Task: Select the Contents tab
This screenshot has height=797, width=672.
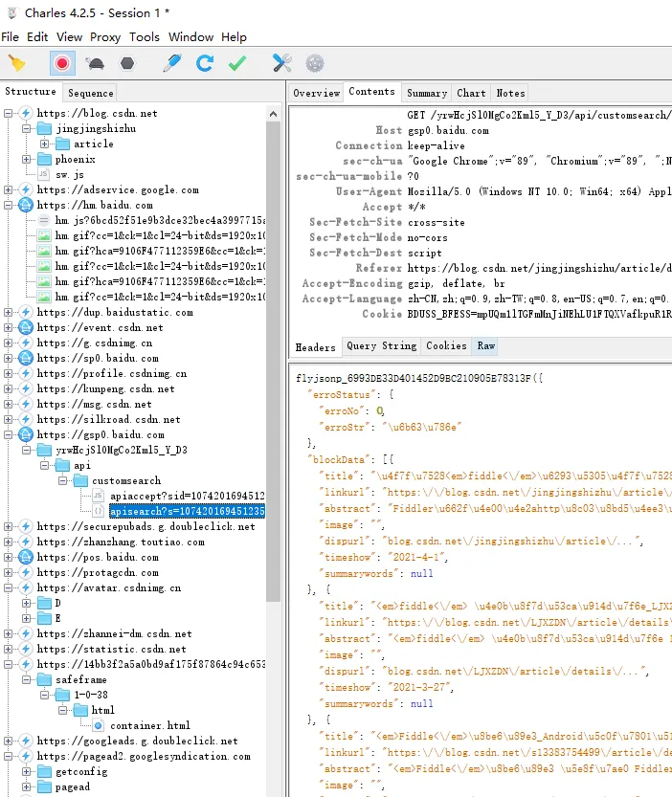Action: click(371, 92)
